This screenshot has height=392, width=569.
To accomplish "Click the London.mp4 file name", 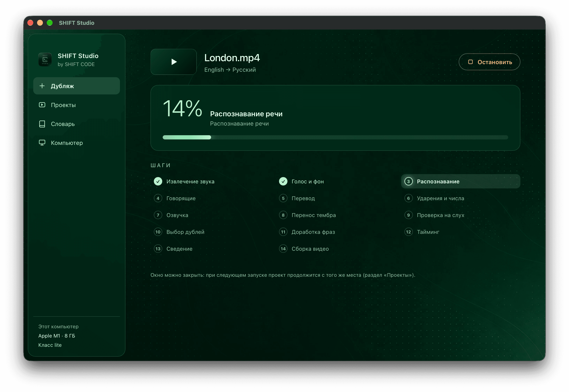I will (x=232, y=58).
